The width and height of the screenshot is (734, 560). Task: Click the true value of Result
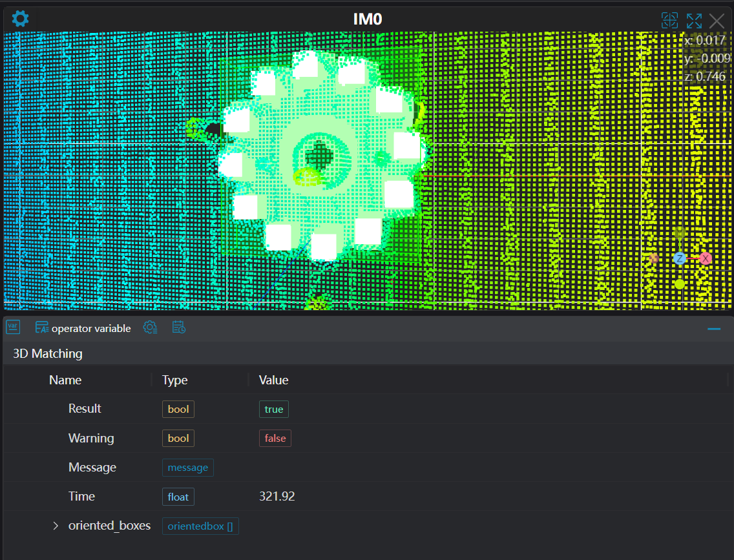point(274,409)
